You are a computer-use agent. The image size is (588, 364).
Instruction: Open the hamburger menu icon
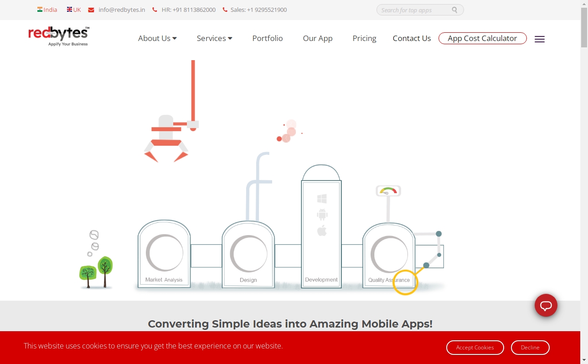click(540, 39)
